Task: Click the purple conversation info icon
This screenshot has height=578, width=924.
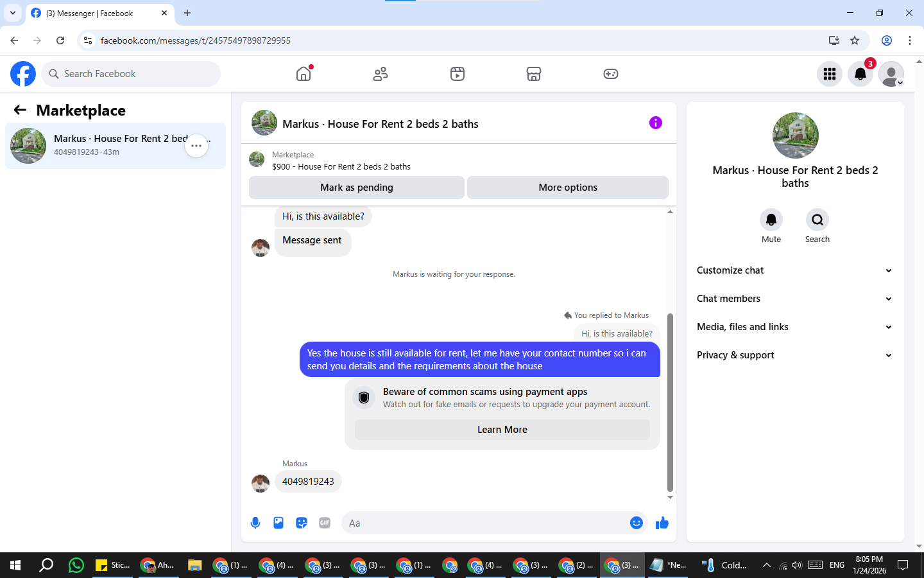Action: tap(656, 123)
